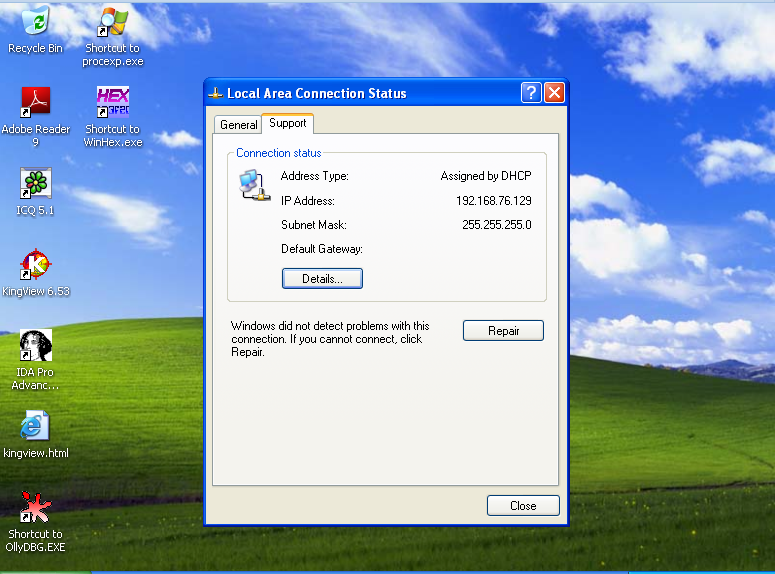Click the 'Local Area Connection Status' title text
The image size is (775, 574).
pyautogui.click(x=317, y=93)
